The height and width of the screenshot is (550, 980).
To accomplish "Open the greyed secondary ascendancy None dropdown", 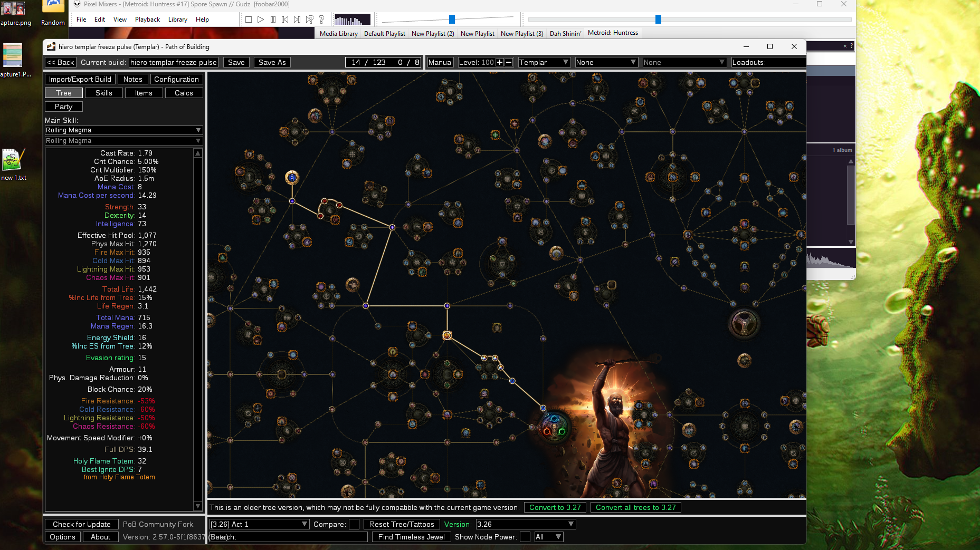I will [684, 62].
